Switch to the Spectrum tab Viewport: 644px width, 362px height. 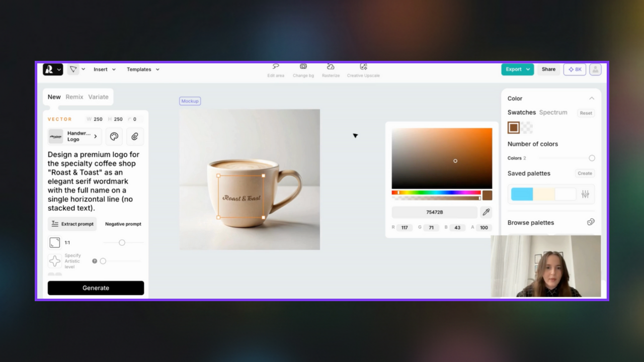[x=553, y=113]
